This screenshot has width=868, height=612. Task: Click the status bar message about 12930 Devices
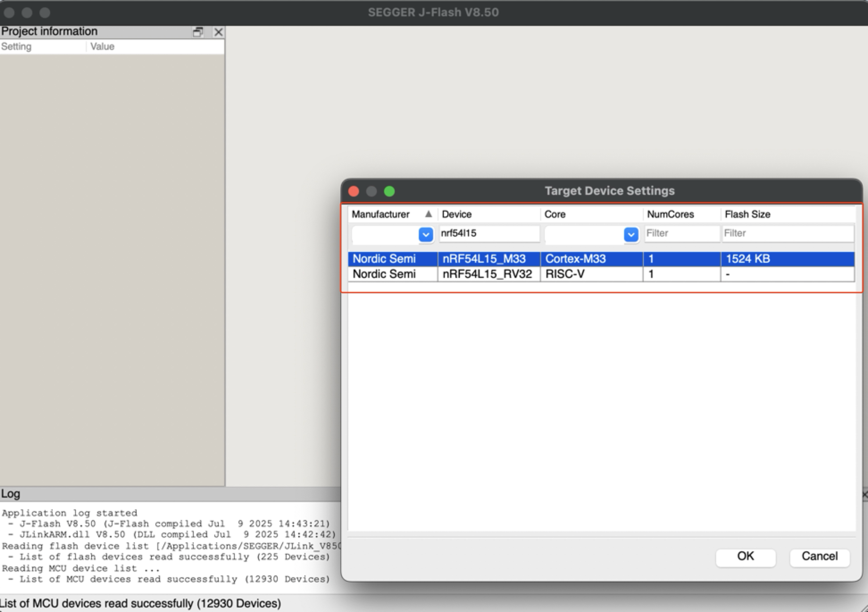[x=141, y=604]
